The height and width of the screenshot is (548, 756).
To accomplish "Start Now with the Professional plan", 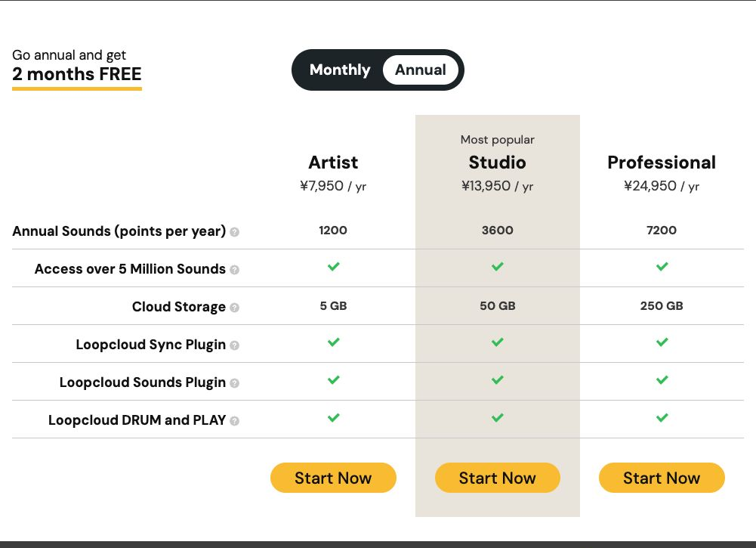I will click(662, 478).
